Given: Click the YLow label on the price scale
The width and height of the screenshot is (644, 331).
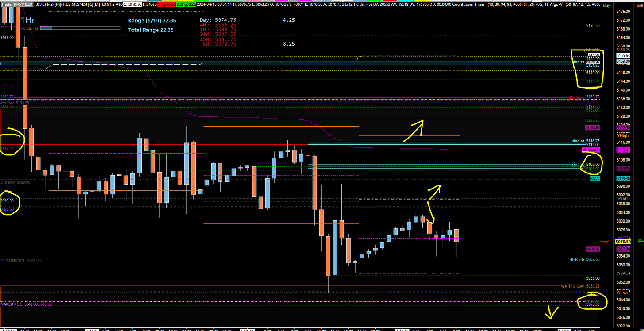Looking at the screenshot, I should [623, 293].
